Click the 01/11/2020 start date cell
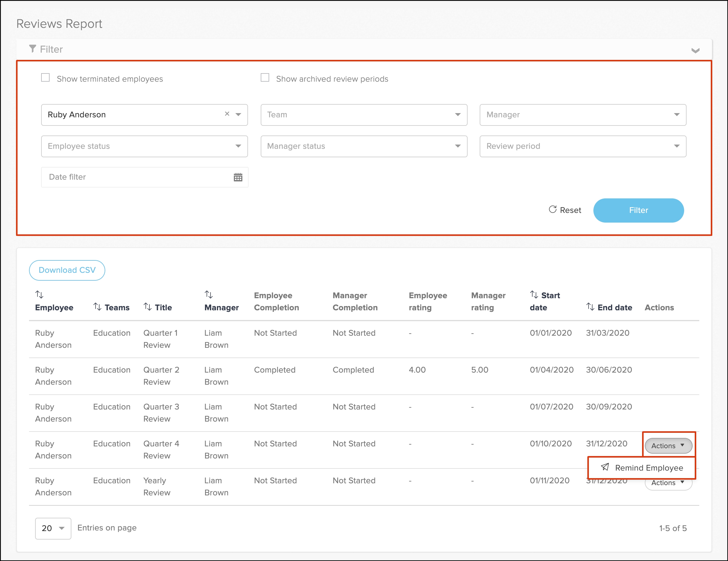 coord(550,480)
